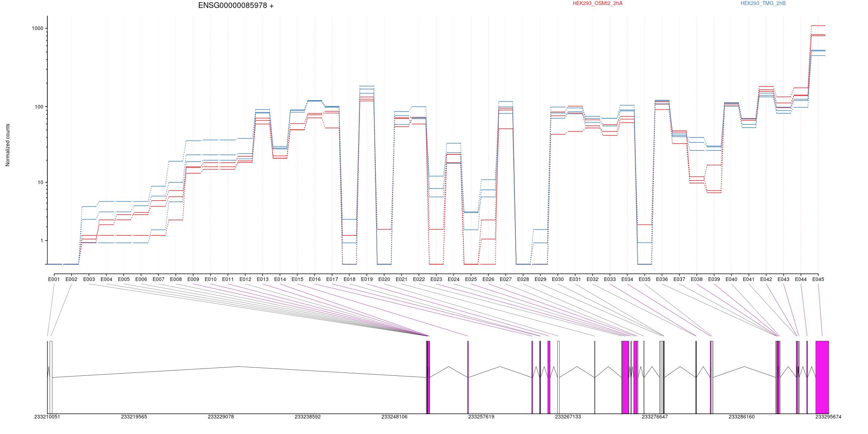Click exon label E045

point(818,279)
